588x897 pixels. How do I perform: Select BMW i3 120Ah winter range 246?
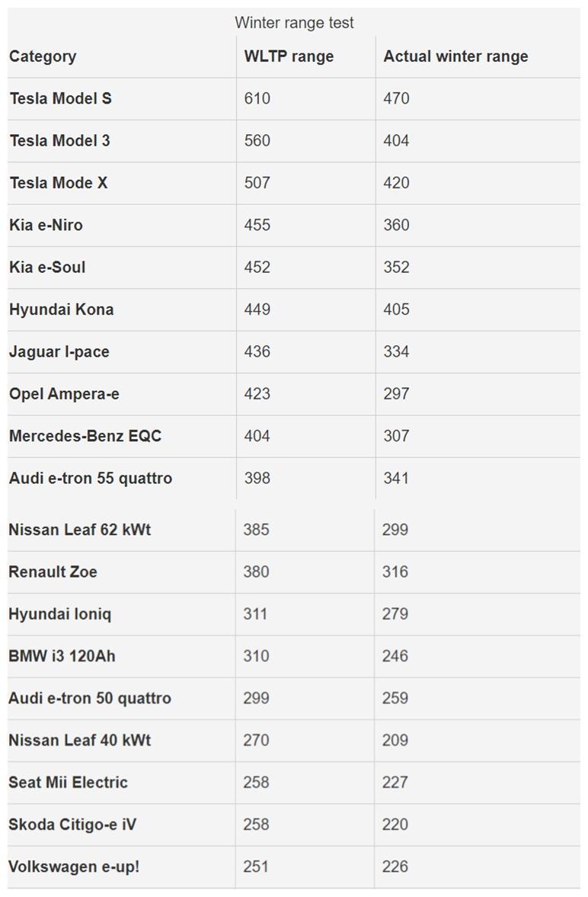395,656
